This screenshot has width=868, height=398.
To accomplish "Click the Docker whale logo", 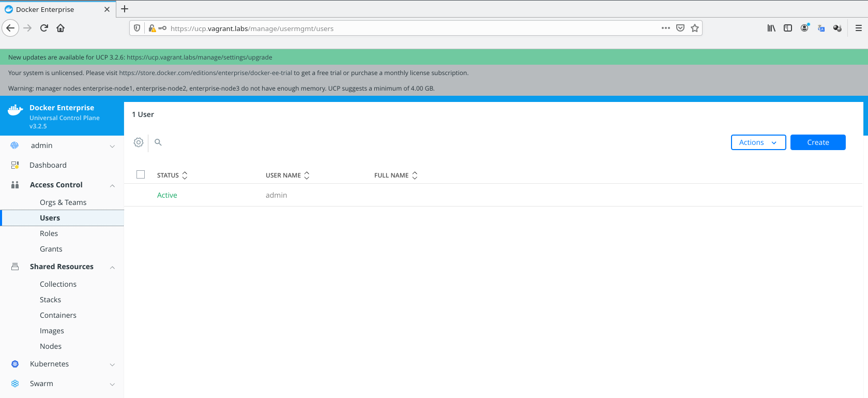I will (15, 110).
